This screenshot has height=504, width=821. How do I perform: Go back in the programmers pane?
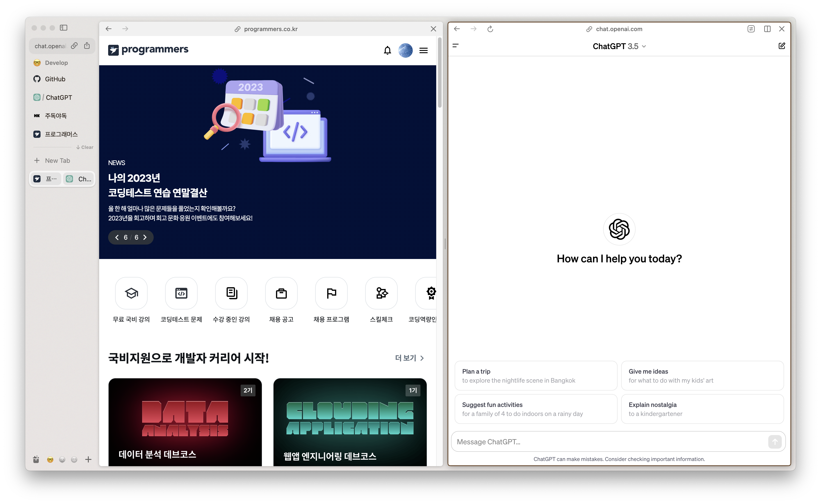[109, 29]
